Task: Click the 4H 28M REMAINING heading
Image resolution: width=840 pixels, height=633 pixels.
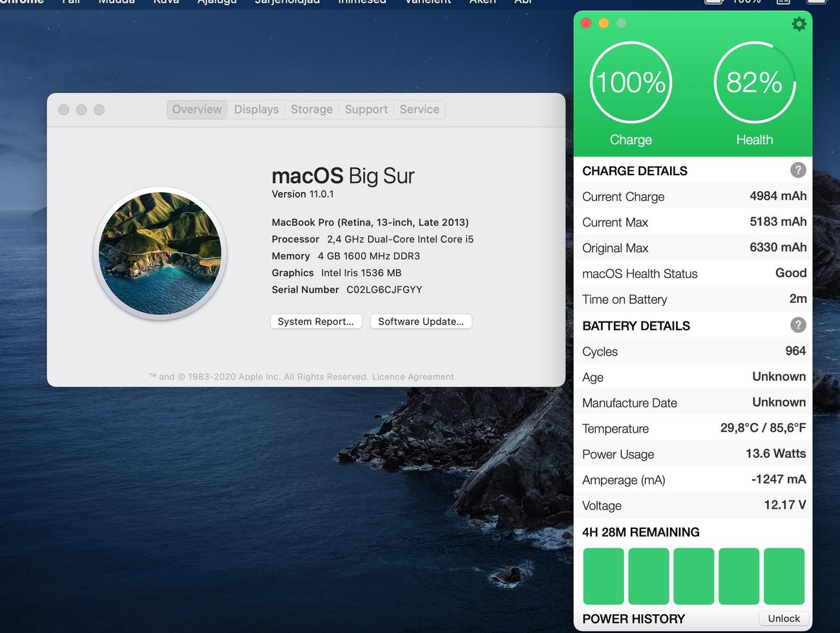Action: tap(641, 532)
